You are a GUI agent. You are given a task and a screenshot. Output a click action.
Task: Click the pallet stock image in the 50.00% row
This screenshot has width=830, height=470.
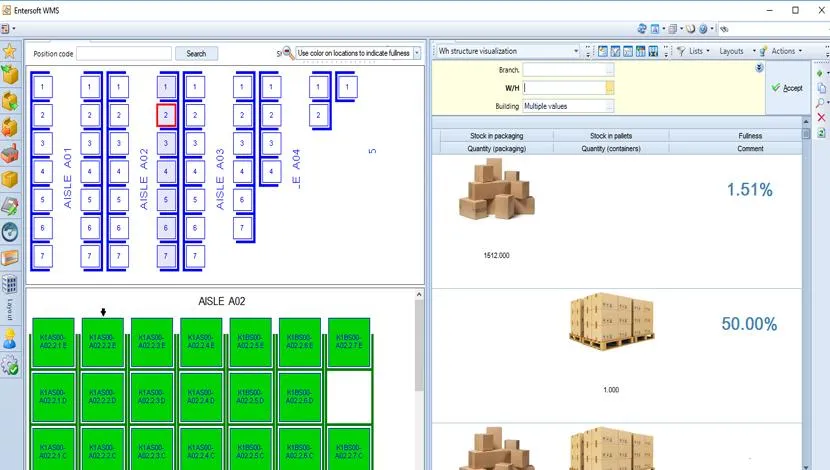click(x=611, y=322)
